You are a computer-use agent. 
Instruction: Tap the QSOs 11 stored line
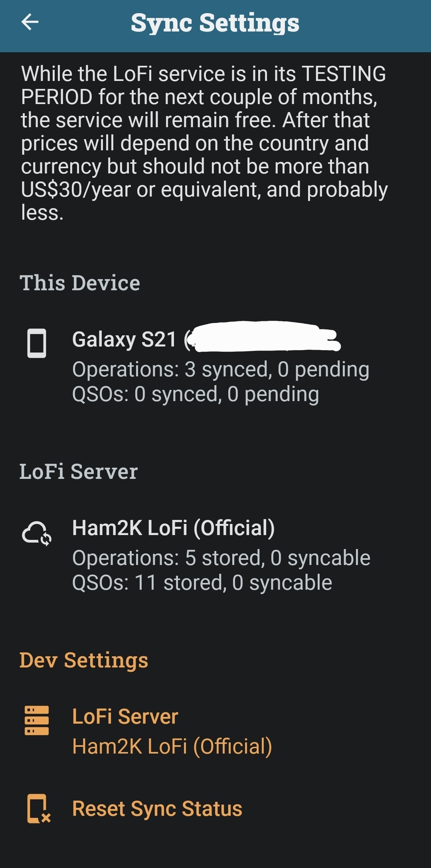202,583
